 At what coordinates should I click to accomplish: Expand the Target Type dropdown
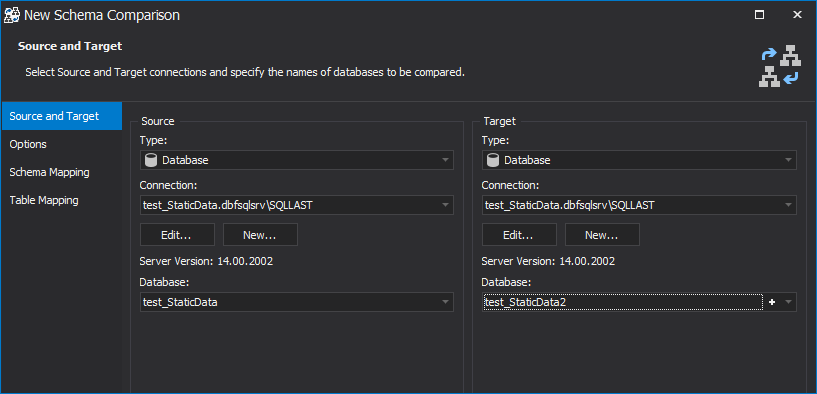click(x=787, y=160)
